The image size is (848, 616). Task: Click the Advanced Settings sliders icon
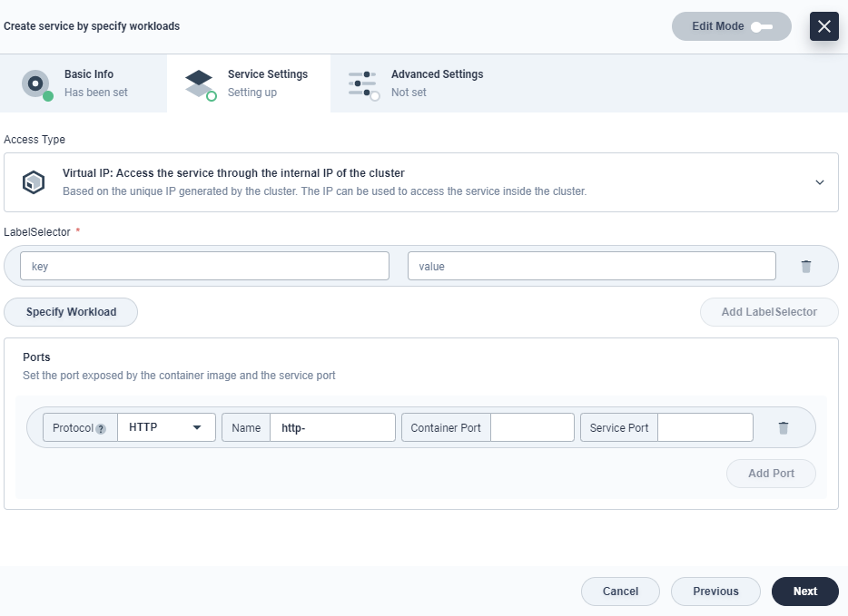click(363, 85)
